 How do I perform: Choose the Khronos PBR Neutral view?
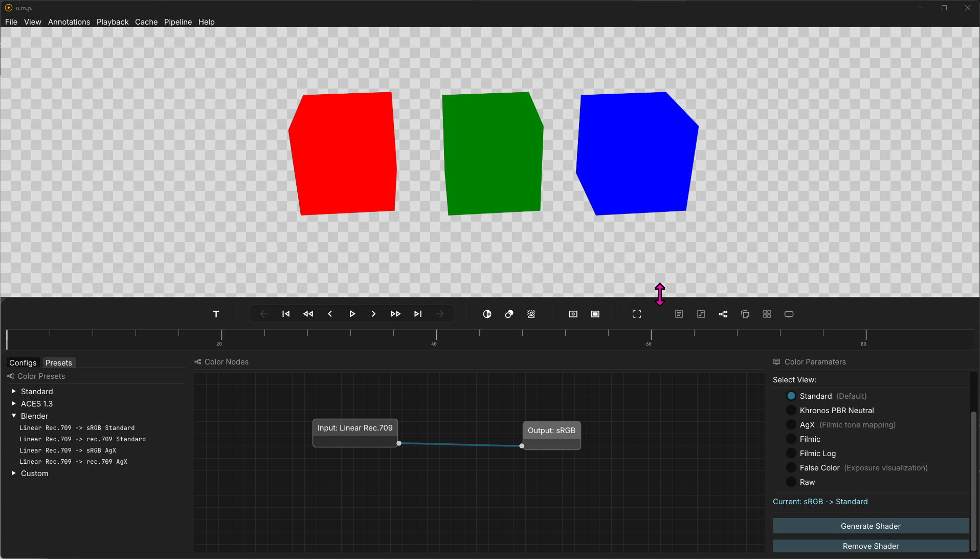point(791,411)
